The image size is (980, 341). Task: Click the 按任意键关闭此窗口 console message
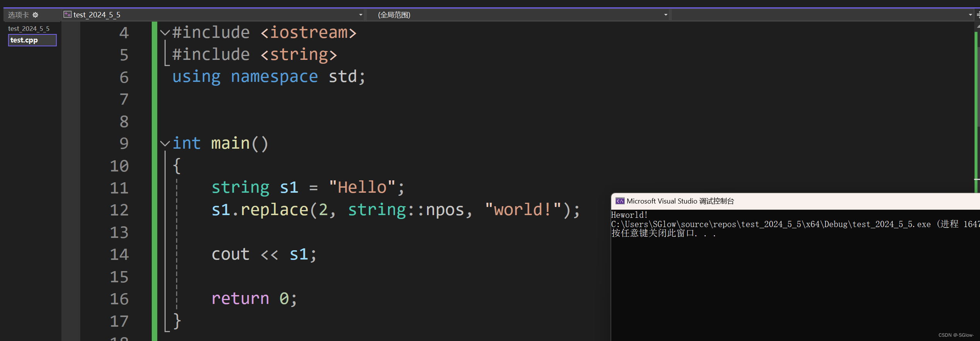[663, 233]
